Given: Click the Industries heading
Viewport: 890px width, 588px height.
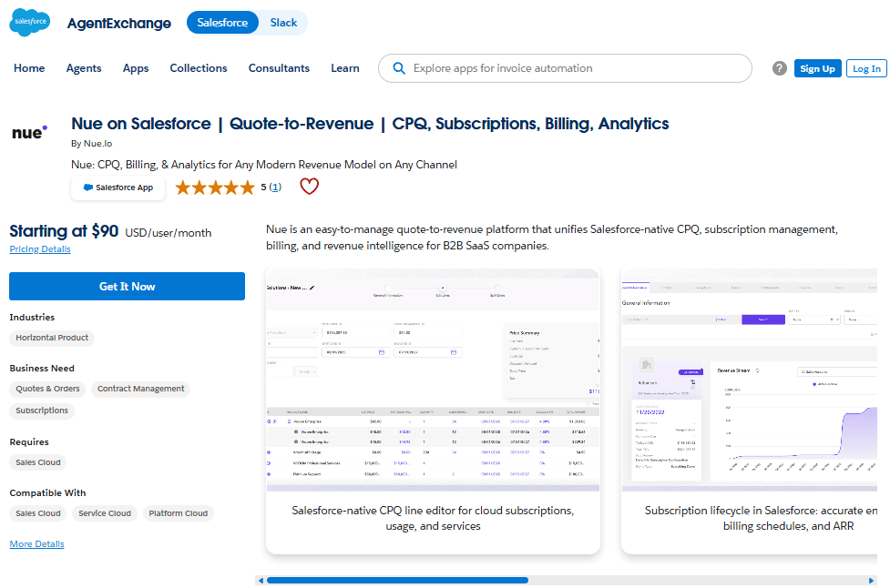Looking at the screenshot, I should (32, 318).
